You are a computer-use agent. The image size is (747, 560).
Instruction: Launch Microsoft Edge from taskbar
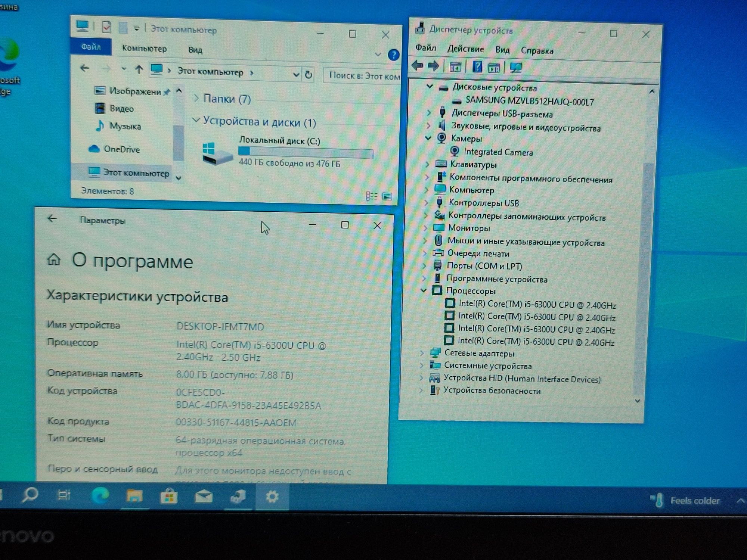(100, 496)
